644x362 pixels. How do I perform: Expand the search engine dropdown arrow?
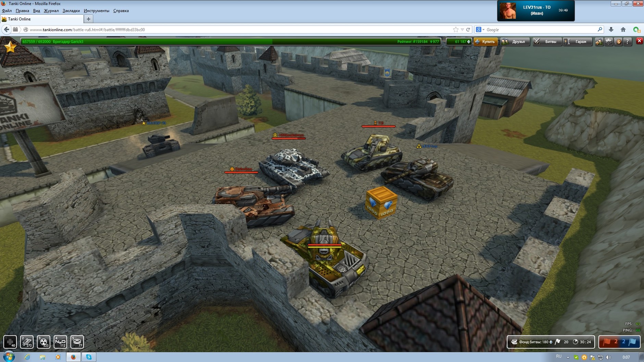483,30
